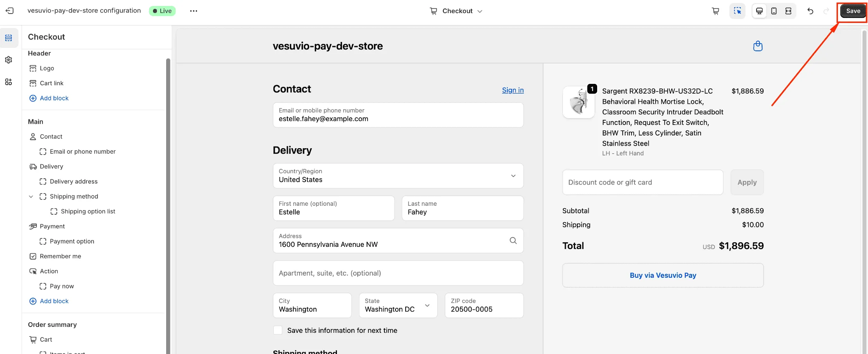This screenshot has width=868, height=354.
Task: Switch to fullscreen preview mode
Action: (788, 11)
